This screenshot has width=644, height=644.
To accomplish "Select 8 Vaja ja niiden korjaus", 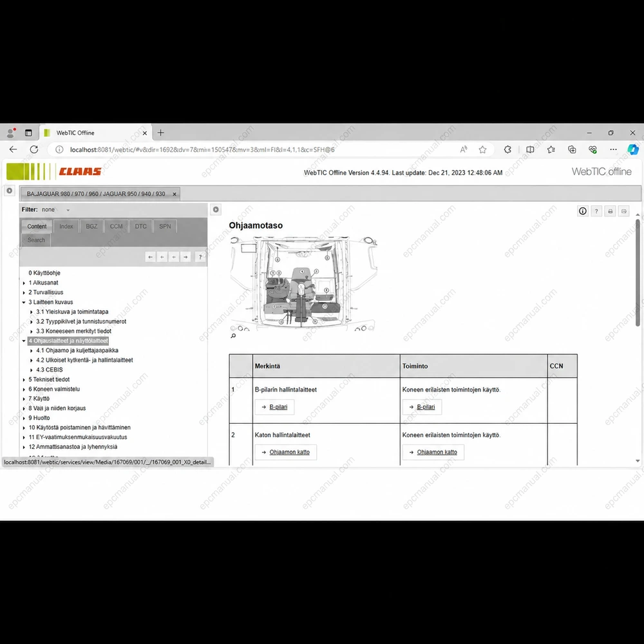I will (57, 408).
